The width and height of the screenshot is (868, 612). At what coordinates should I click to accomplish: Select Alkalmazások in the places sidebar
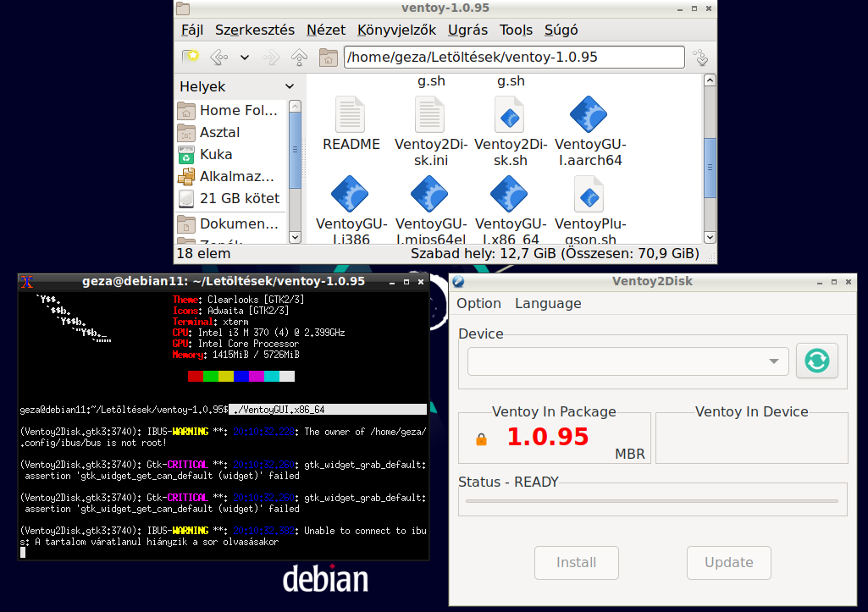[x=231, y=177]
